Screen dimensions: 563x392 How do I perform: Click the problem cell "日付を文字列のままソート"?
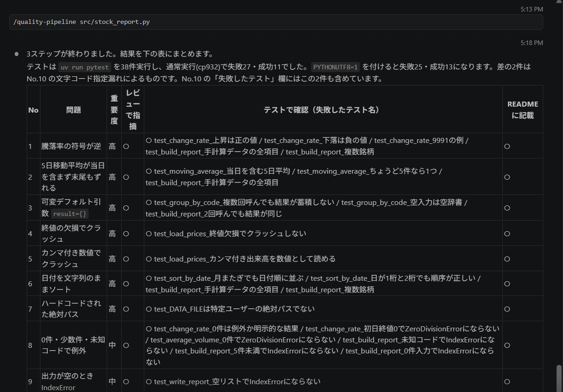74,284
